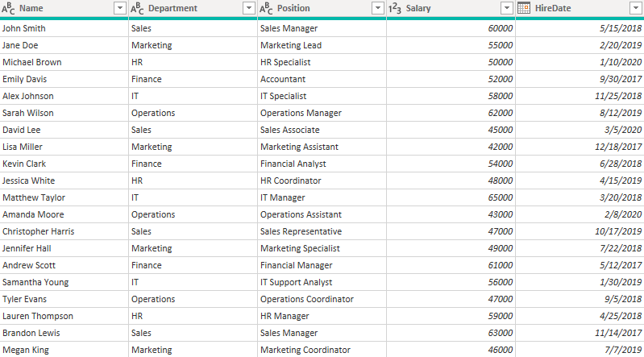Select hire date 5/15/2018
This screenshot has height=357, width=644.
coord(580,28)
